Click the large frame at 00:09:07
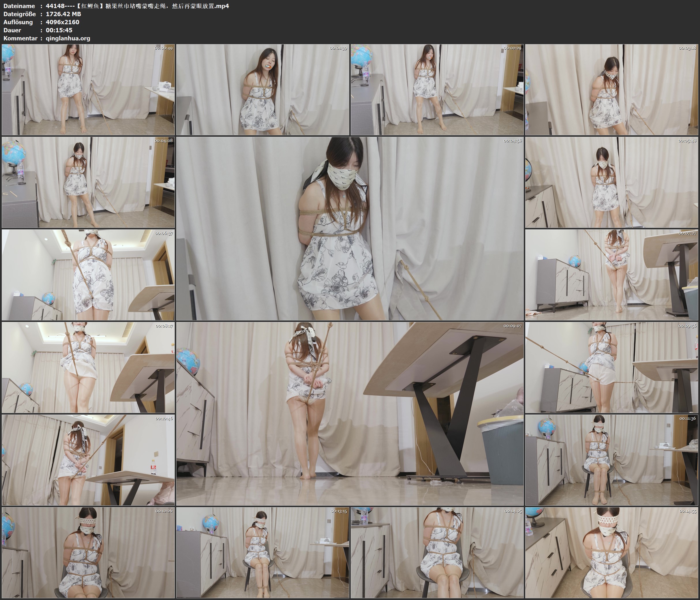 tap(350, 414)
